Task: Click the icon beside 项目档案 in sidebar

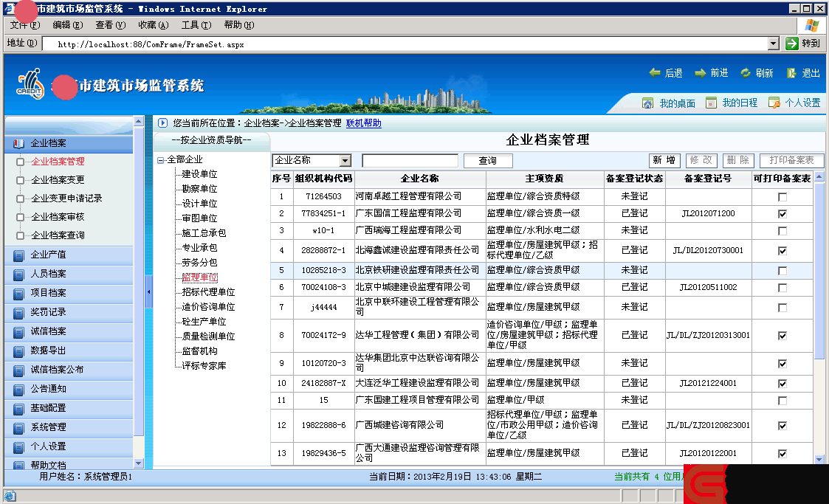Action: pos(18,294)
